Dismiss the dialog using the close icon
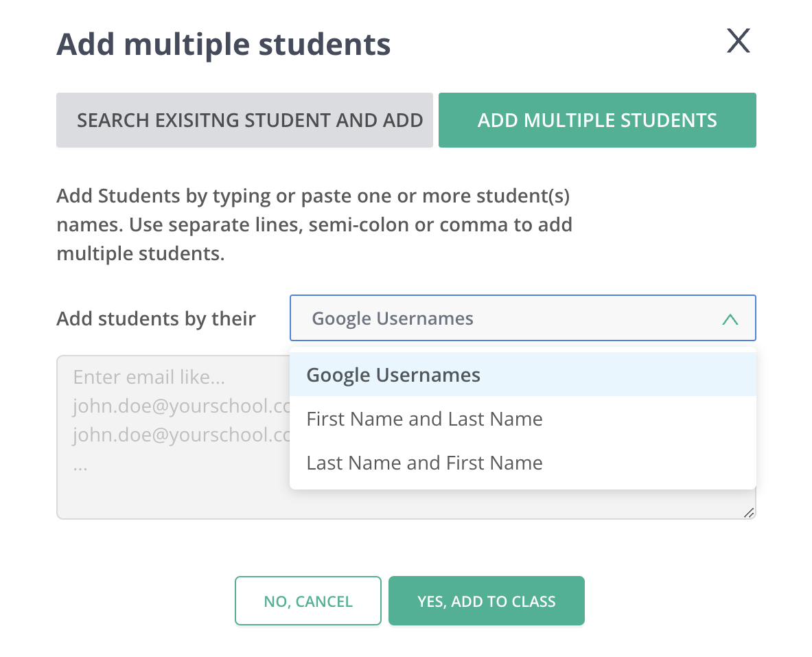This screenshot has height=657, width=812. (x=738, y=41)
